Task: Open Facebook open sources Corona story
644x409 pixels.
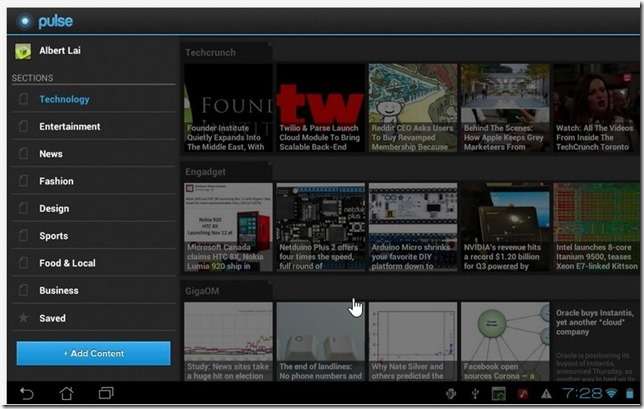Action: (505, 342)
